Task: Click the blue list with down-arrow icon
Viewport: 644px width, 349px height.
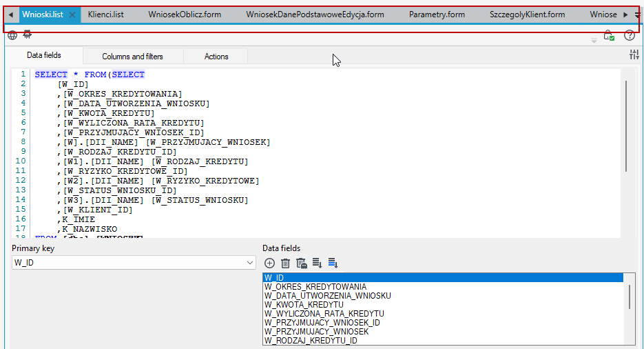Action: (333, 263)
